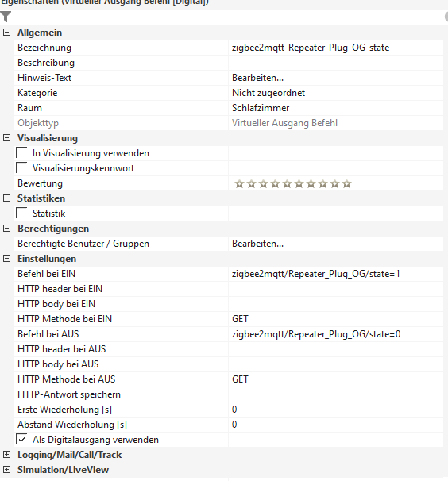Screen dimensions: 448x481
Task: Collapse the Einstellungen section
Action: click(7, 259)
